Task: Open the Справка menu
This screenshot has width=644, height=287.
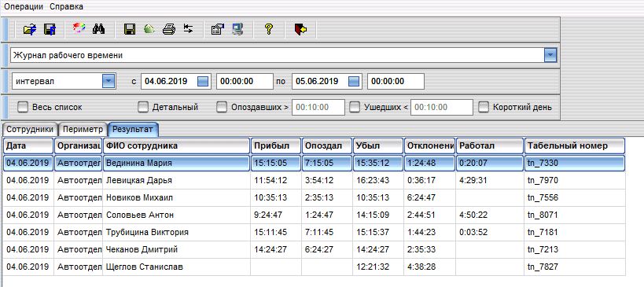Action: tap(66, 6)
